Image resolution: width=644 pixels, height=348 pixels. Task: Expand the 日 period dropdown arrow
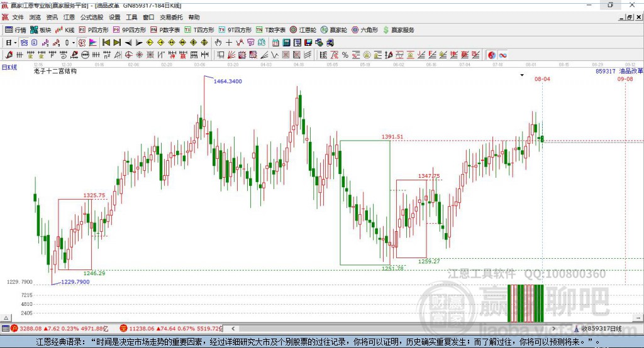coord(15,43)
